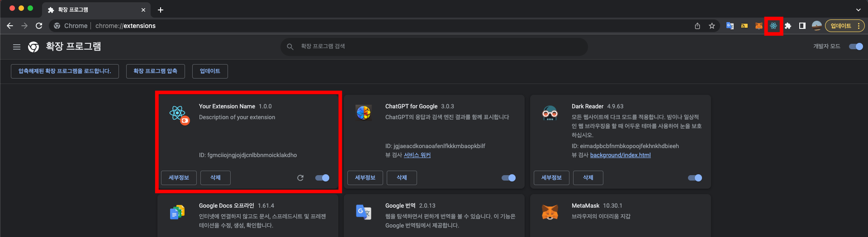Screen dimensions: 868x237
Task: Click the yellow extension icon in toolbar
Action: pyautogui.click(x=744, y=26)
